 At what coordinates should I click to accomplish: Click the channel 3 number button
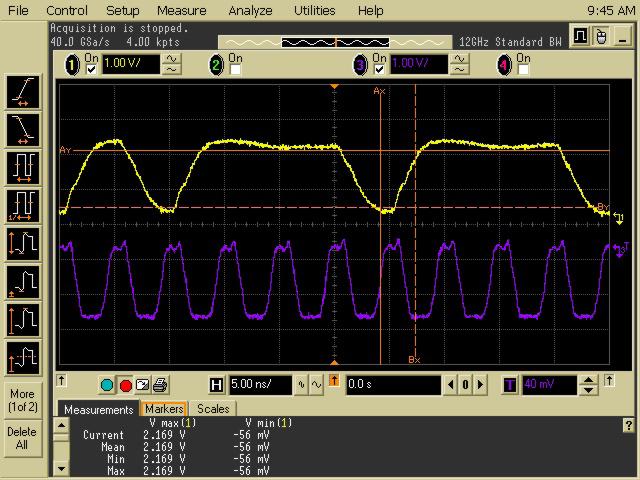[360, 65]
